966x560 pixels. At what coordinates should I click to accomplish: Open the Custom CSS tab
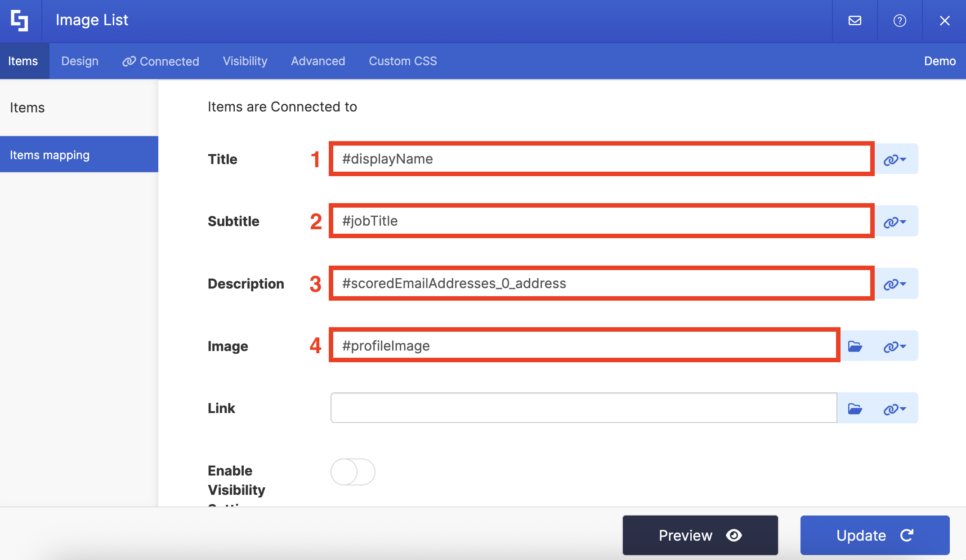pyautogui.click(x=402, y=61)
